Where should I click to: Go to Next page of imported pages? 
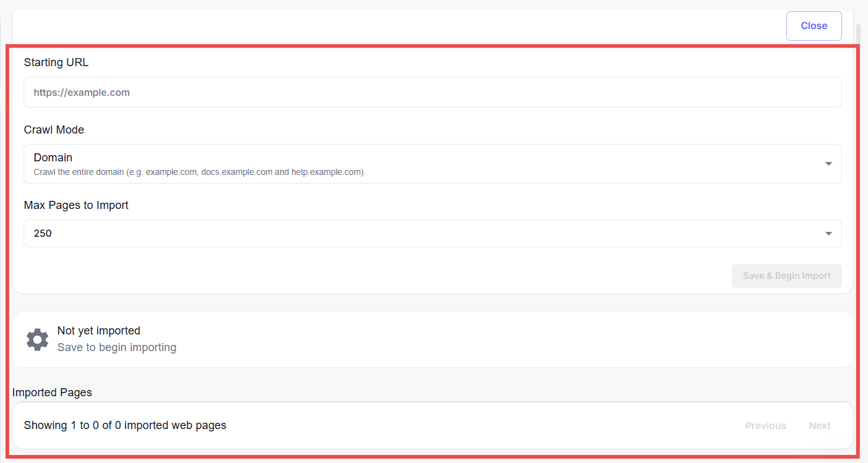[x=819, y=425]
